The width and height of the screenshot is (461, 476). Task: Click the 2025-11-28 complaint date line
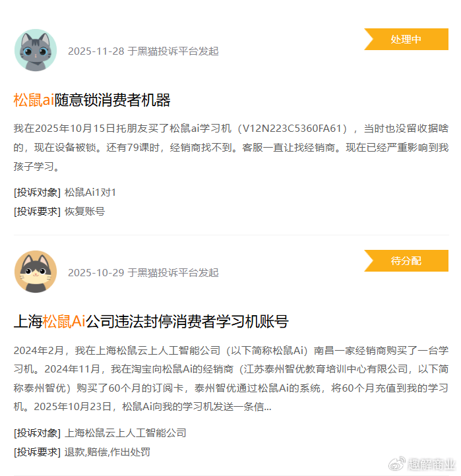tap(143, 51)
